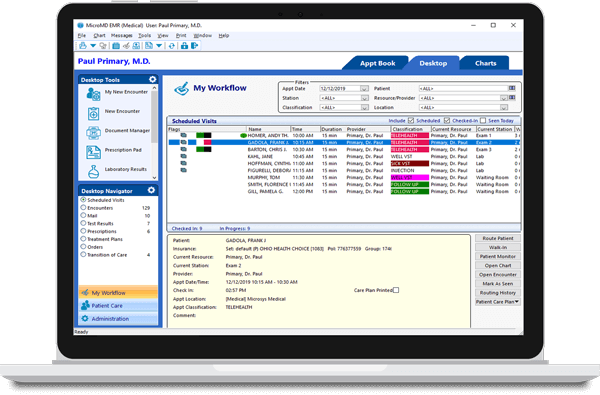This screenshot has width=600, height=395.
Task: Open Laboratory Results flask icon
Action: [x=93, y=171]
